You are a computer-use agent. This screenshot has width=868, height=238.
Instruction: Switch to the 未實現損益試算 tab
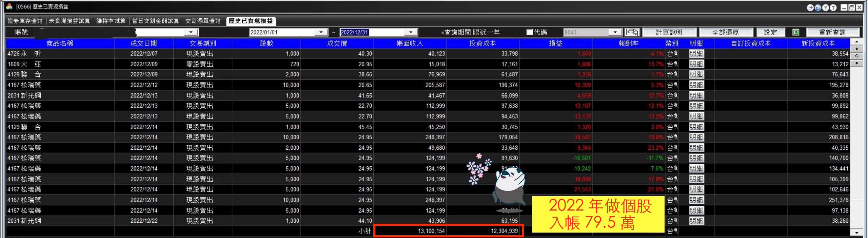tap(70, 21)
